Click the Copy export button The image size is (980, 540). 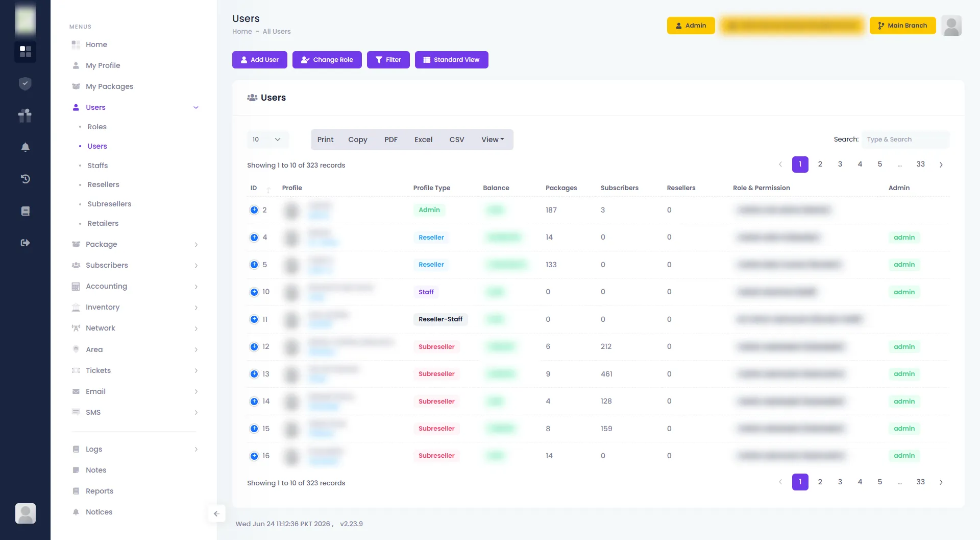coord(358,139)
